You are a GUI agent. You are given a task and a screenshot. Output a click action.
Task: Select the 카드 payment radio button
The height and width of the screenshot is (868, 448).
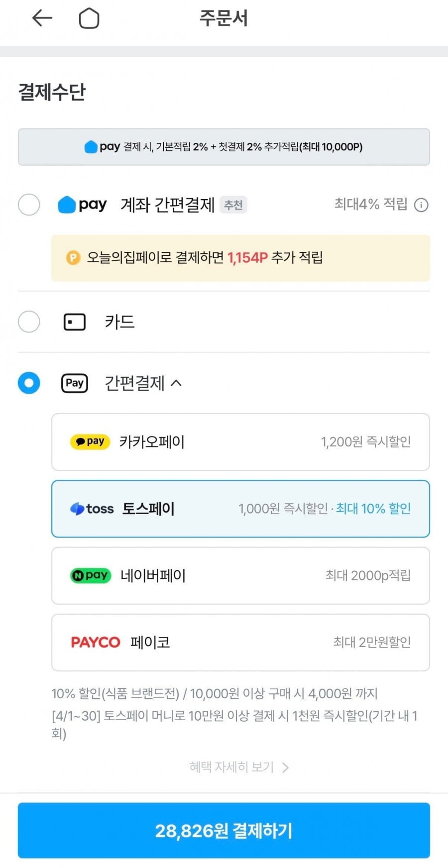[29, 322]
